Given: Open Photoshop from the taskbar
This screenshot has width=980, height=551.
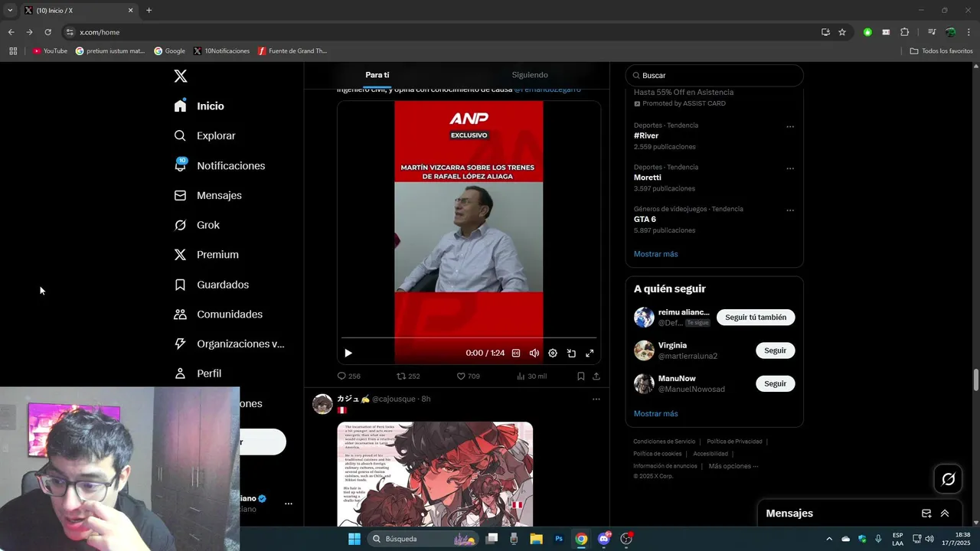Looking at the screenshot, I should pyautogui.click(x=559, y=539).
